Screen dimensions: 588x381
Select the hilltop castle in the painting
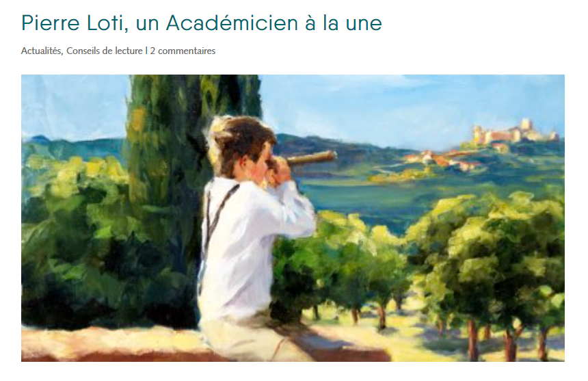514,133
